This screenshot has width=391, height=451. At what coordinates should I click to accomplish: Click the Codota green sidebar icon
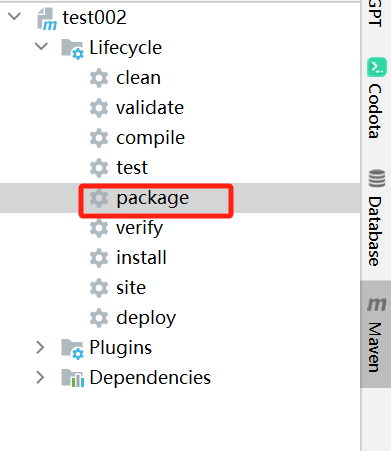377,67
